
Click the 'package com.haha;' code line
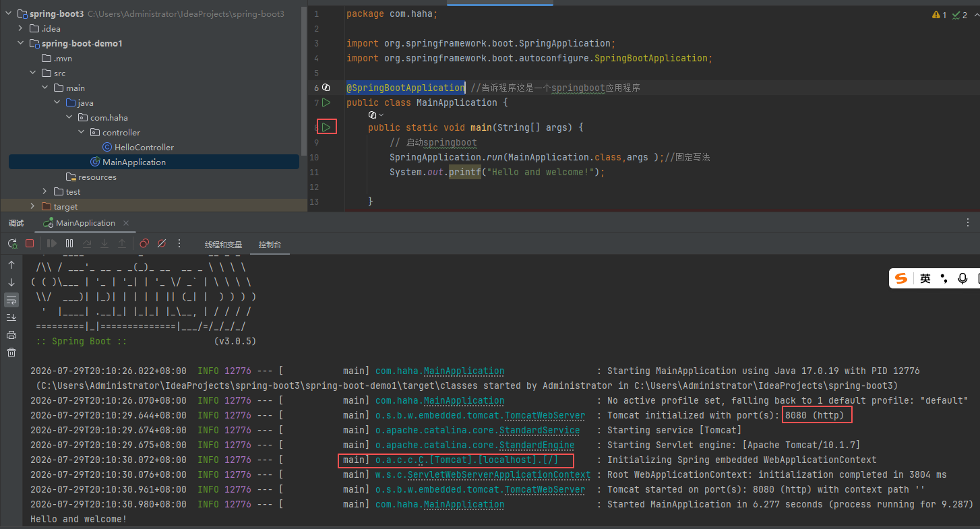392,13
